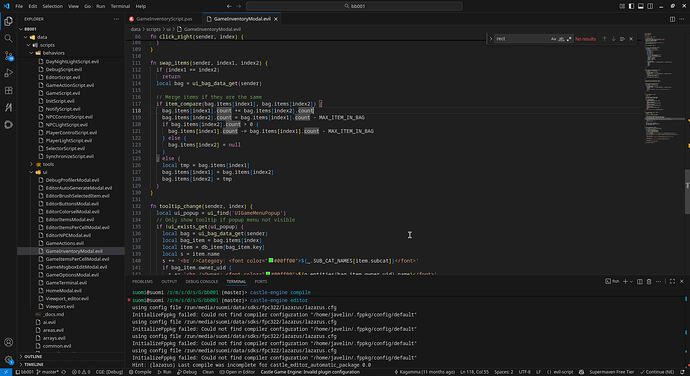690x376 pixels.
Task: Toggle Match Whole Word in find
Action: point(561,39)
